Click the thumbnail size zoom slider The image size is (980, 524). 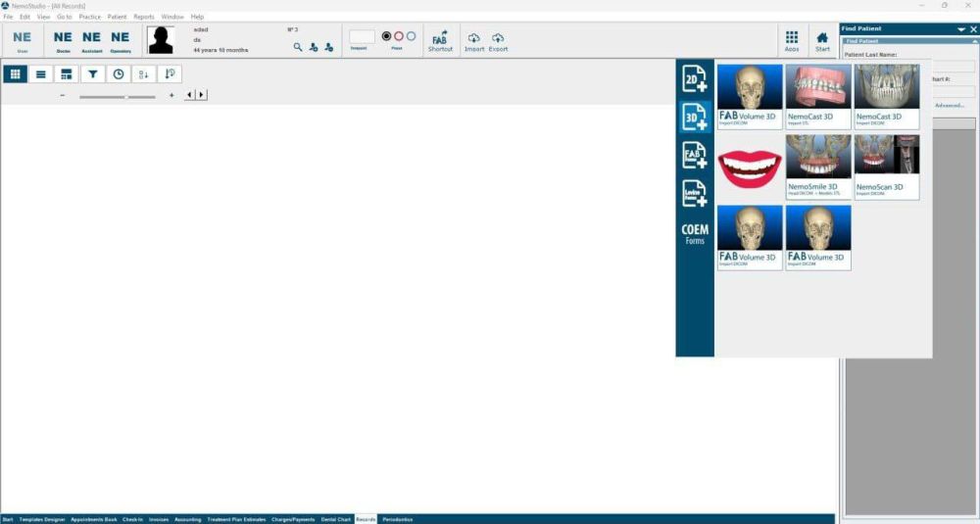(118, 96)
